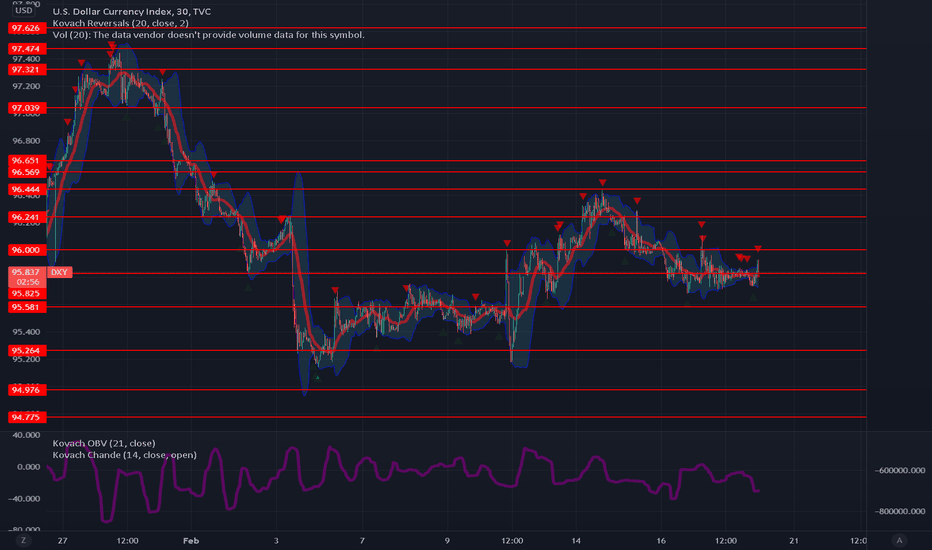The image size is (932, 550).
Task: Click the 96.800 price axis value
Action: [x=26, y=141]
